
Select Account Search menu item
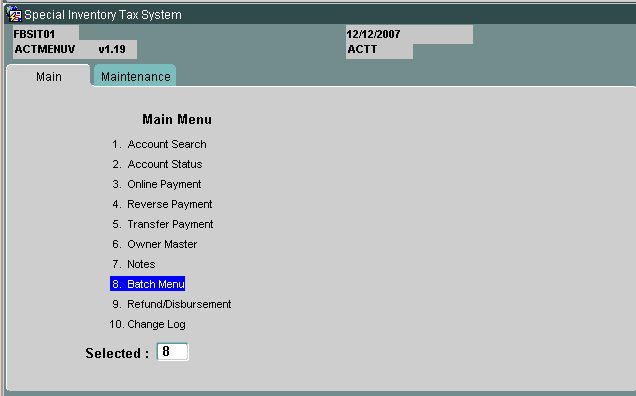click(x=159, y=144)
